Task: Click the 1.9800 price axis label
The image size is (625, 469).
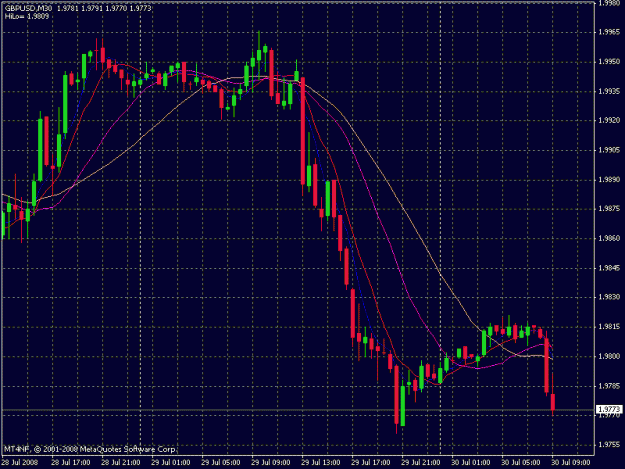Action: point(609,356)
